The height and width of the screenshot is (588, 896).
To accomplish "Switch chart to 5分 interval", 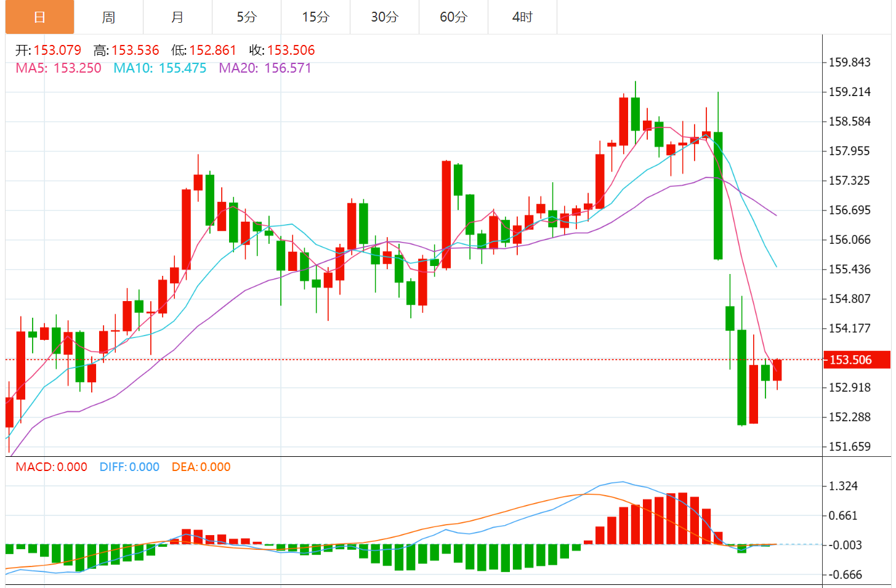I will [x=246, y=17].
